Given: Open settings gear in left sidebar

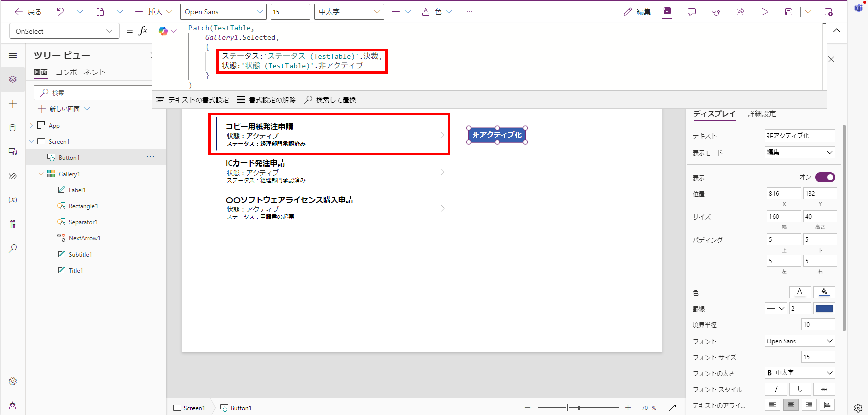Looking at the screenshot, I should tap(13, 381).
